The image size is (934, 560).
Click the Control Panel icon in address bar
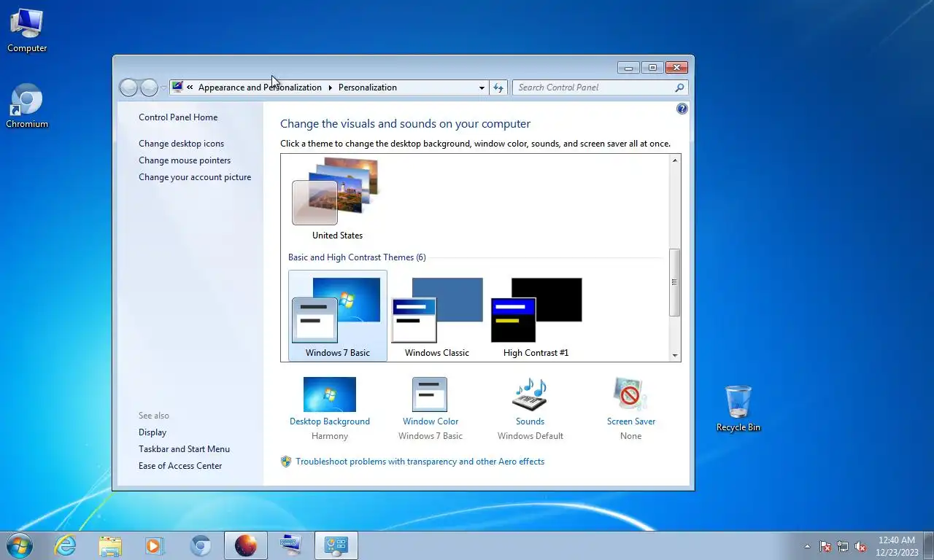tap(177, 87)
